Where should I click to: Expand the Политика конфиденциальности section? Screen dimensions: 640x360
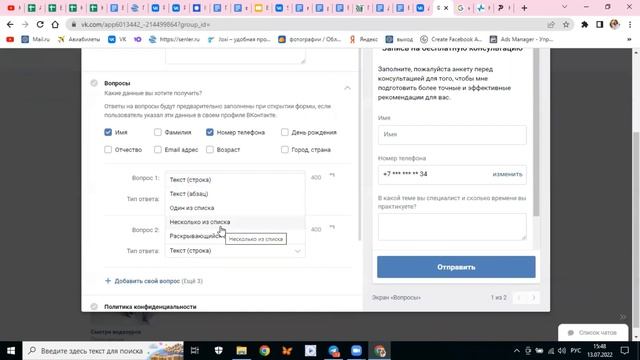point(150,307)
